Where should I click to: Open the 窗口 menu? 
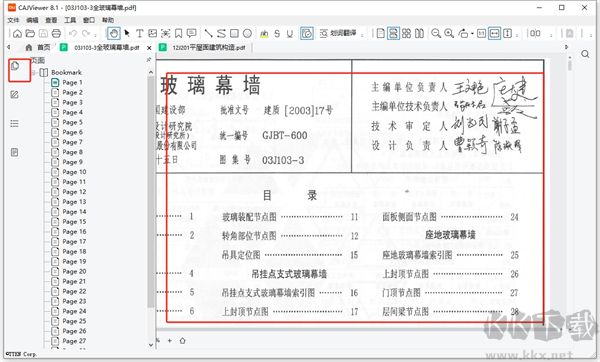(x=89, y=20)
